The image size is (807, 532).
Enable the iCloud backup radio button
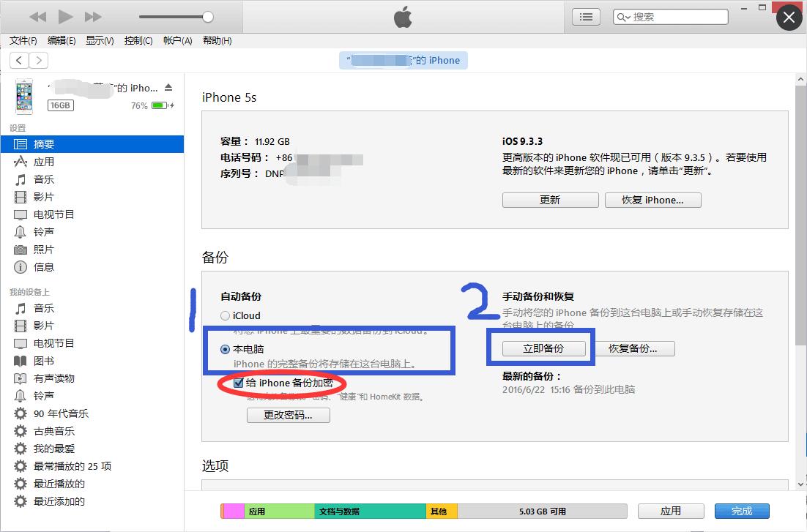(226, 315)
